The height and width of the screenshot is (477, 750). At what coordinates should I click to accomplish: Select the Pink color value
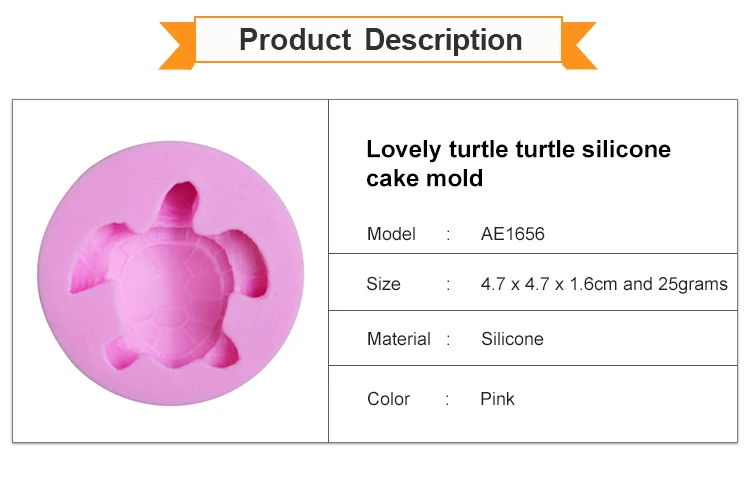(x=497, y=399)
